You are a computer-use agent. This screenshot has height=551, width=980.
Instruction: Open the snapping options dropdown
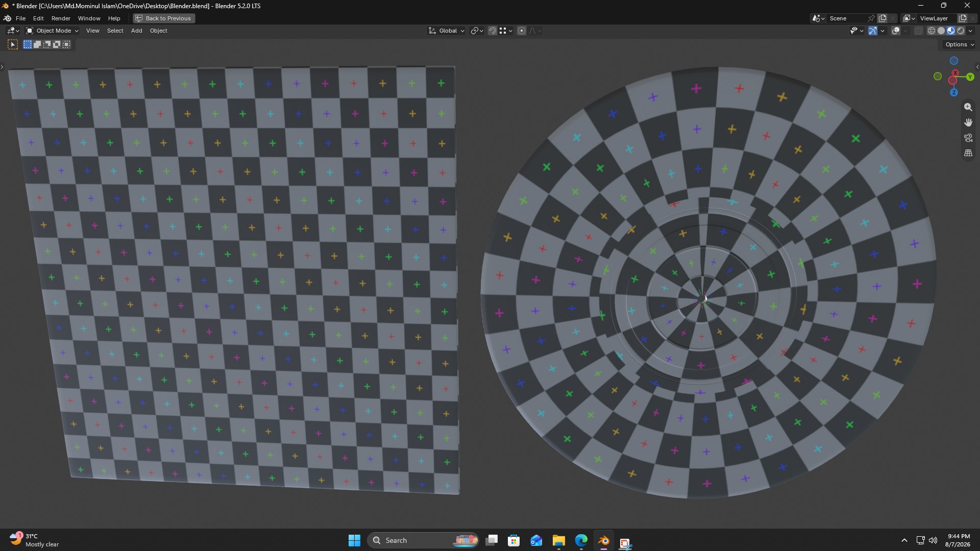tap(506, 31)
